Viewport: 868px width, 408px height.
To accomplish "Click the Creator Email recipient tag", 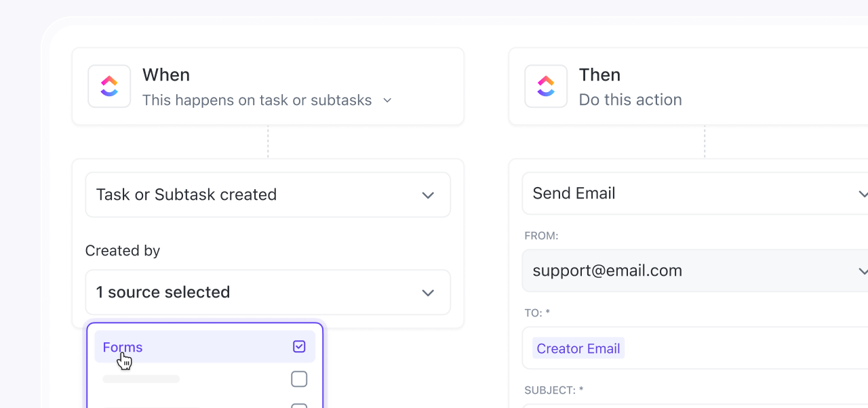I will (578, 348).
